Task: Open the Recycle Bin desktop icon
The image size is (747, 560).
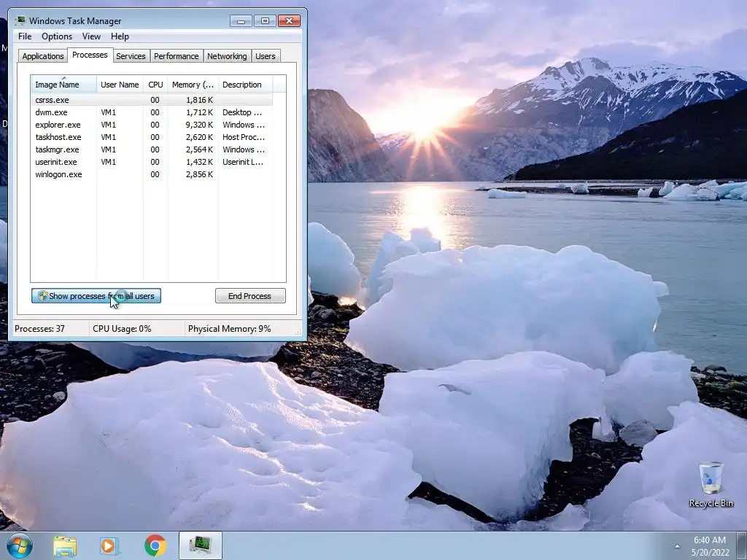Action: [711, 484]
